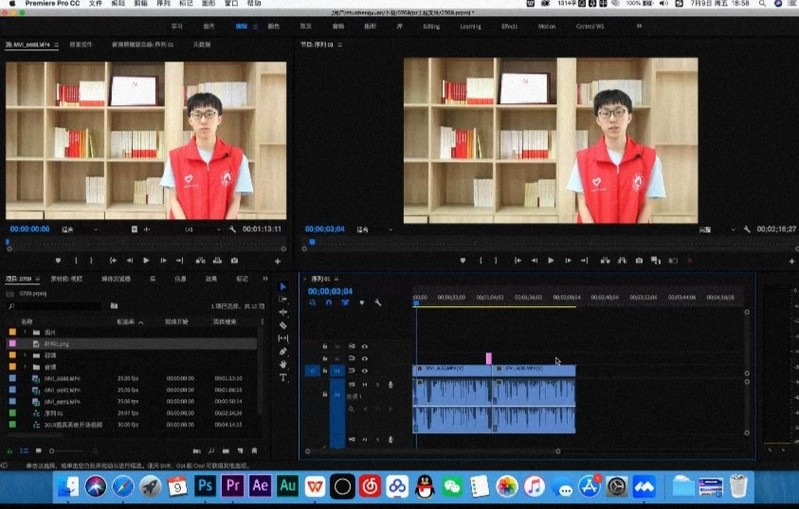This screenshot has width=799, height=509.
Task: Open timeline wrench display settings
Action: [x=378, y=303]
